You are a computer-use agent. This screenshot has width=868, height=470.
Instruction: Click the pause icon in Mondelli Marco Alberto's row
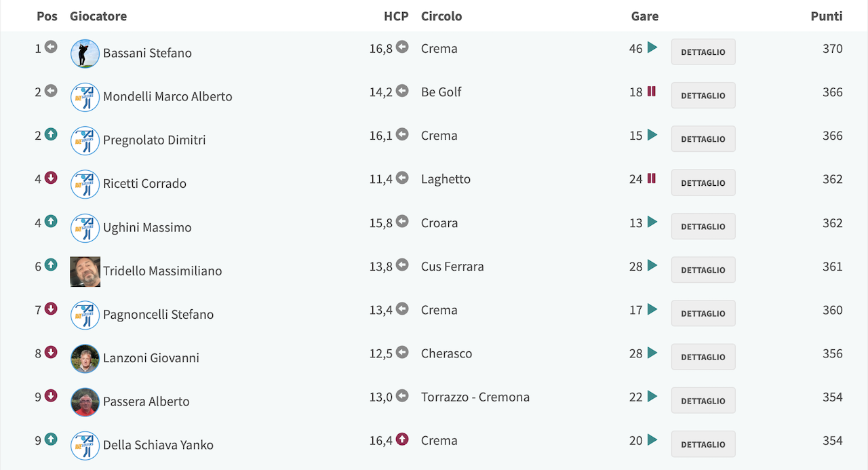pos(652,91)
